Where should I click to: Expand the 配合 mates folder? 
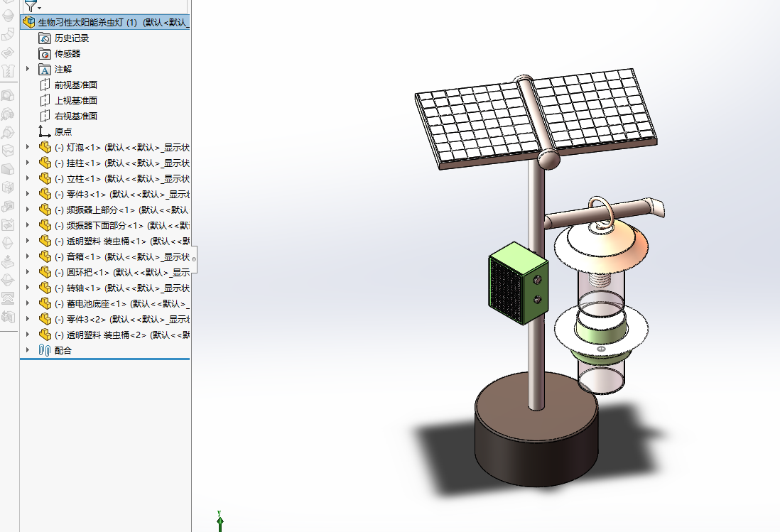click(x=28, y=351)
